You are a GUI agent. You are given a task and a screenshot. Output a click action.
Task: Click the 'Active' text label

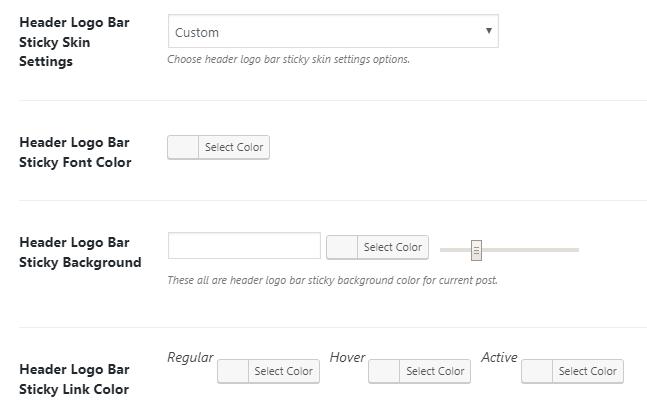(499, 357)
